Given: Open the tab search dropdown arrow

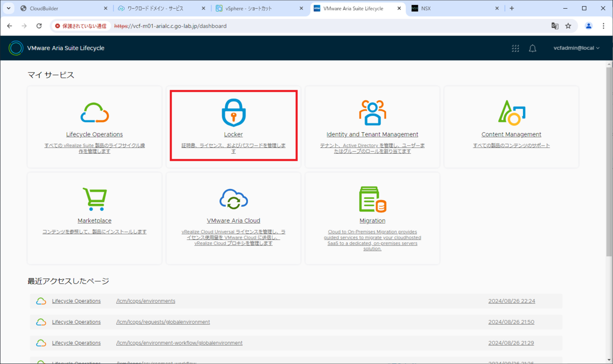Looking at the screenshot, I should coord(9,8).
